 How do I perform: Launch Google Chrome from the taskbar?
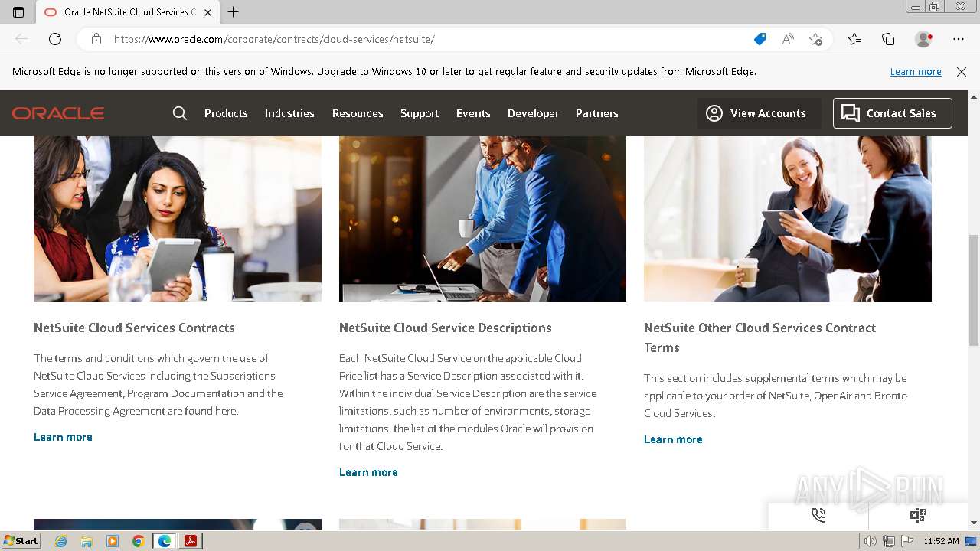coord(139,541)
